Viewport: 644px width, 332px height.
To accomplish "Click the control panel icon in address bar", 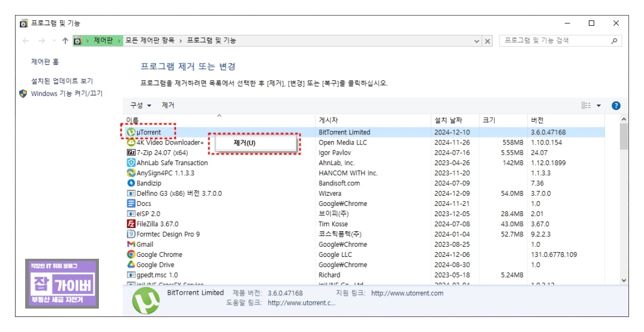I will tap(77, 41).
